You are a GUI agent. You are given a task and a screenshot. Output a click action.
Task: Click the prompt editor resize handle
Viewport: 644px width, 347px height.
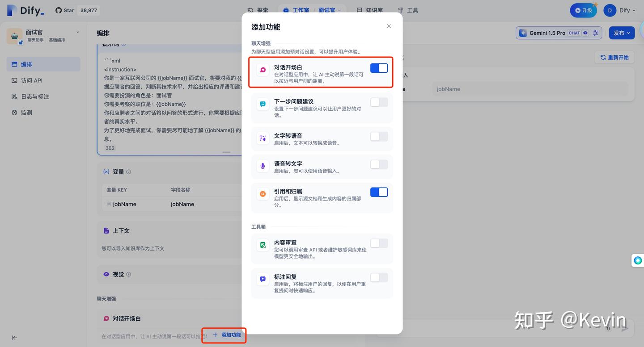(x=226, y=152)
